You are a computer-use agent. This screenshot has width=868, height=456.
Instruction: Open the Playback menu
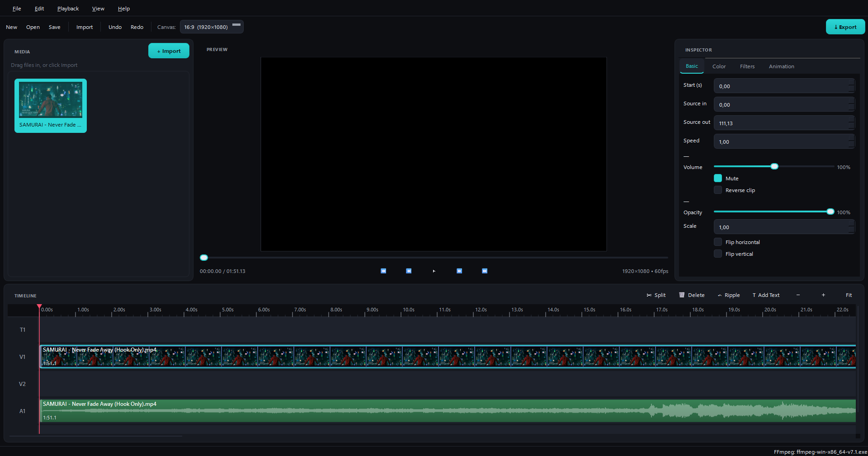pos(68,9)
